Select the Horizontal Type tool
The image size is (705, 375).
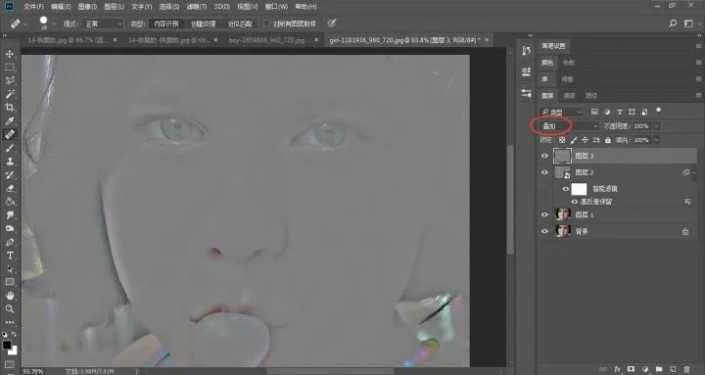[9, 255]
